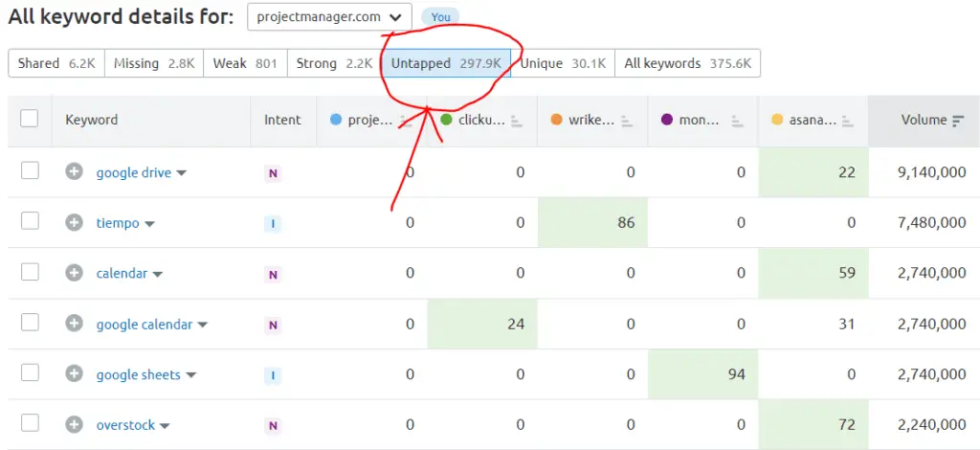Screen dimensions: 980x450
Task: Switch to the Shared 6.2K tab
Action: point(56,63)
